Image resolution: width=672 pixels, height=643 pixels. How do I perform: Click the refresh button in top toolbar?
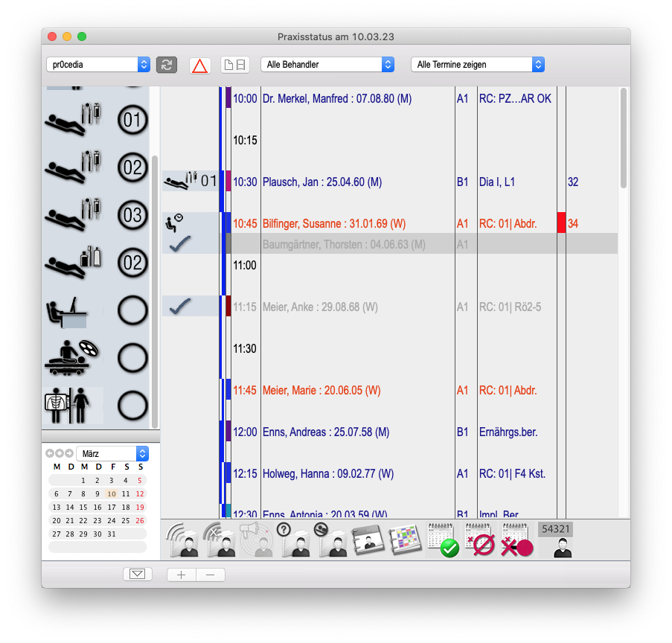tap(167, 65)
